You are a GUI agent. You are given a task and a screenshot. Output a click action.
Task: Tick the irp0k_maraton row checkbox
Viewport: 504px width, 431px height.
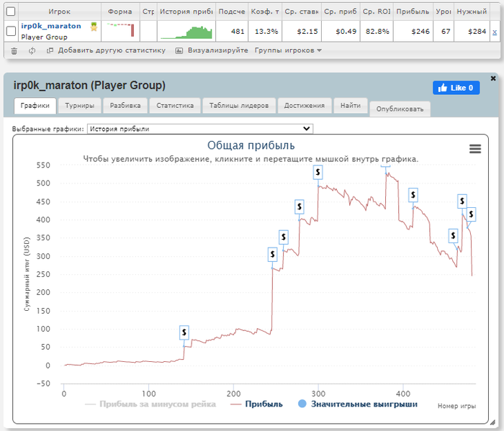point(11,31)
